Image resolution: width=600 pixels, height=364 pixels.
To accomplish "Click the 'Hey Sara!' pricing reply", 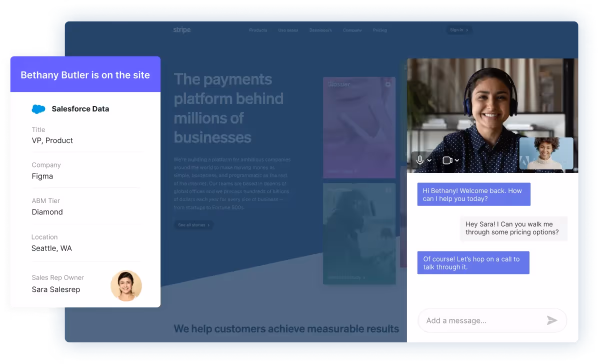I will [x=514, y=228].
